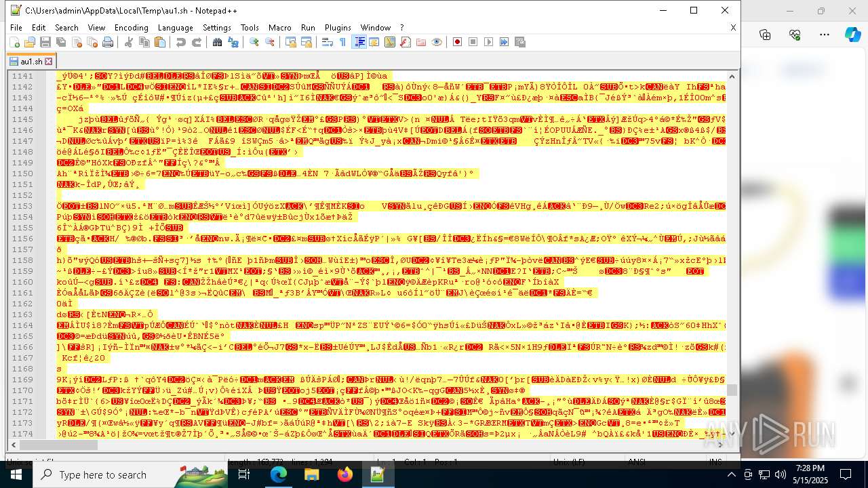
Task: Click the Open file toolbar icon
Action: tap(29, 42)
